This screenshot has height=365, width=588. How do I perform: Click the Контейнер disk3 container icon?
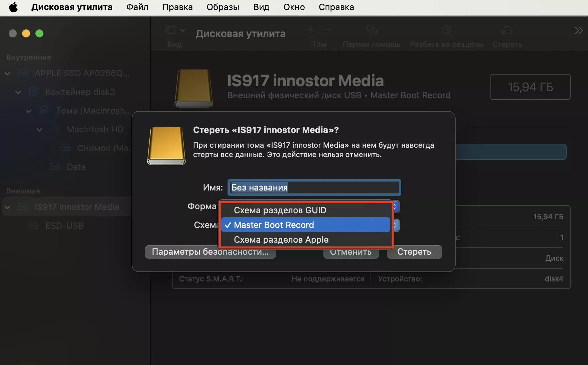pyautogui.click(x=33, y=91)
